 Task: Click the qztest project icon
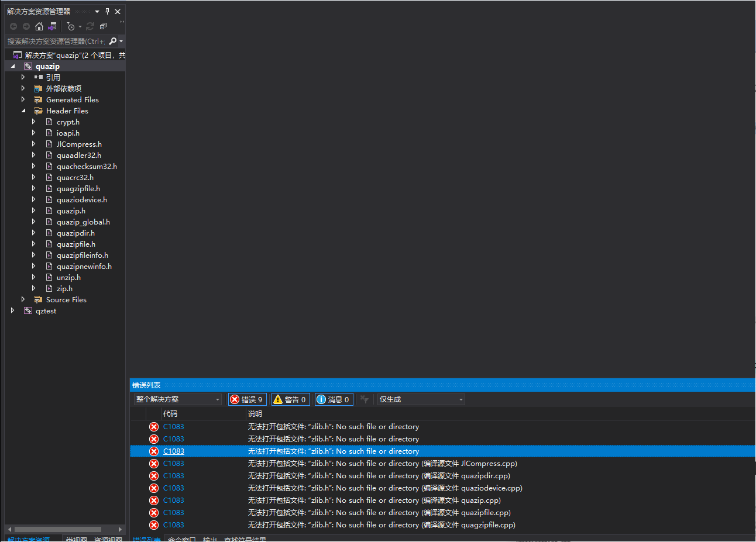point(28,310)
